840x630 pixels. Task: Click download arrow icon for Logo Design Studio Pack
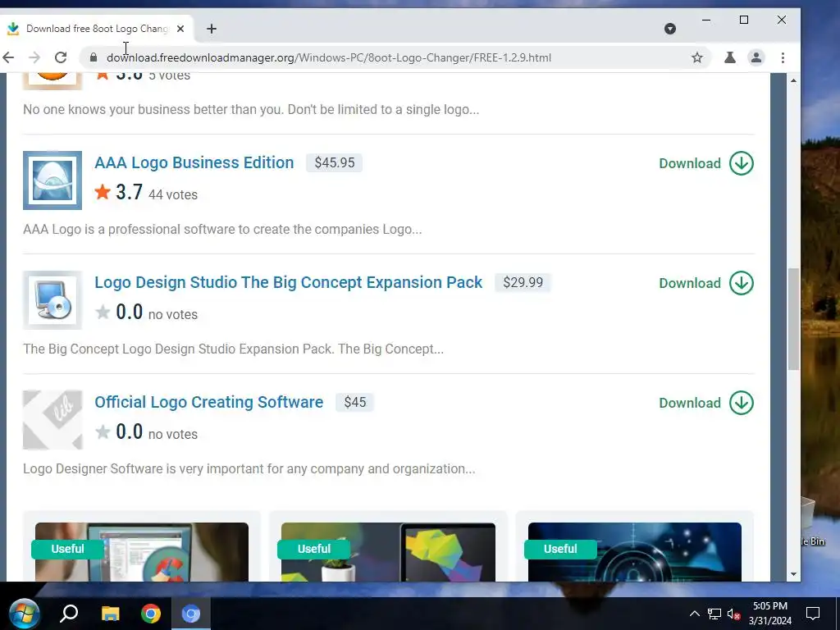[x=742, y=283]
